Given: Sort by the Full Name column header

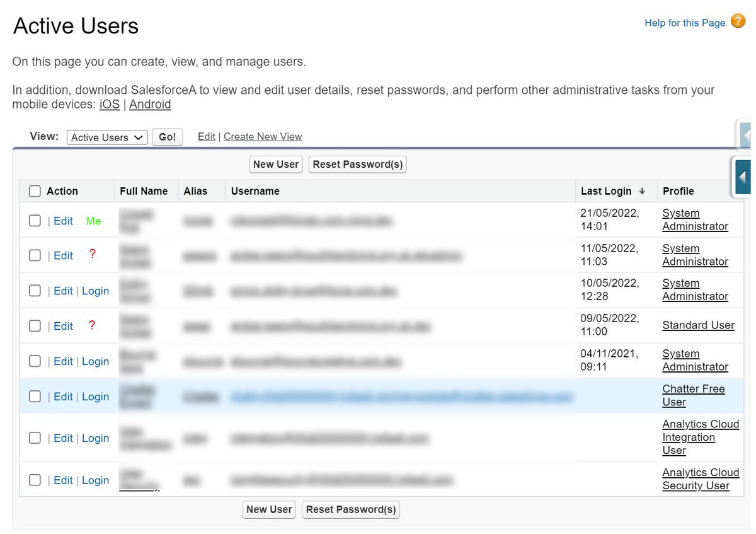Looking at the screenshot, I should point(144,191).
